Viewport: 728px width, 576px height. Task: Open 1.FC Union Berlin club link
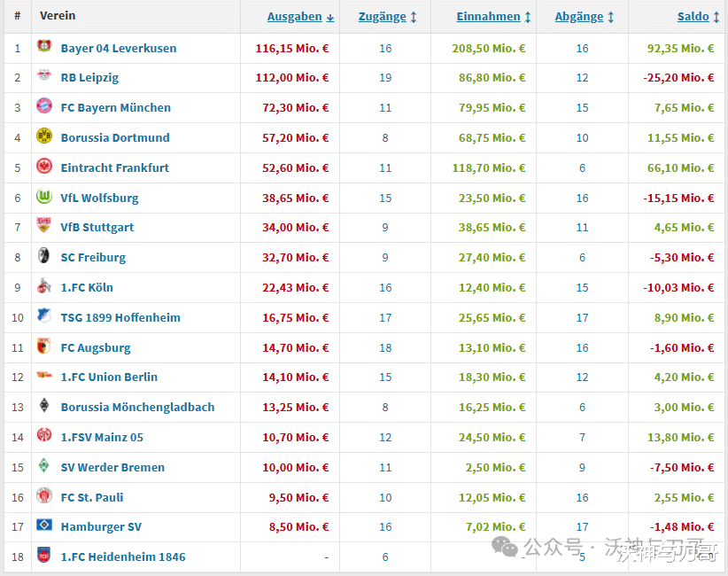(x=109, y=378)
